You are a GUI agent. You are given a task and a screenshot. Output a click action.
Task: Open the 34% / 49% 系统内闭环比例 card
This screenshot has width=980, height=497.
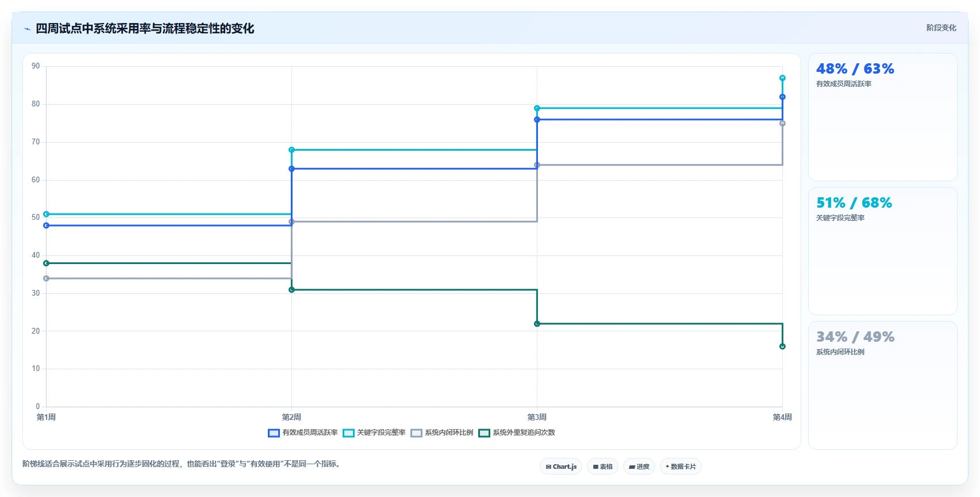click(882, 385)
